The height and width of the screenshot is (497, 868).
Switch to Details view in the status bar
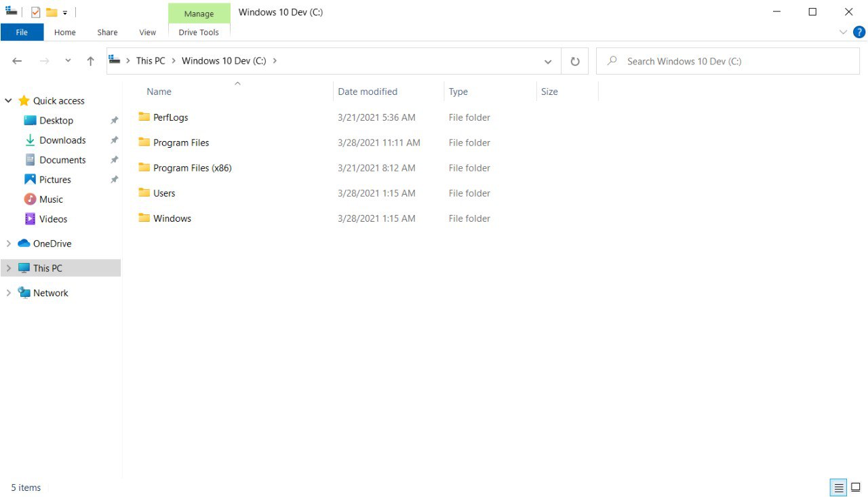(x=839, y=488)
